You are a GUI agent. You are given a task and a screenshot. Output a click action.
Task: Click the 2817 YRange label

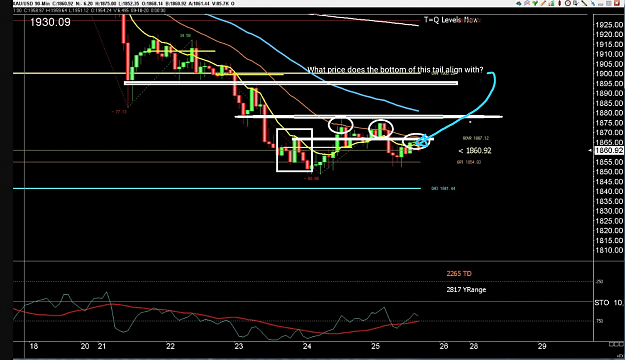tap(466, 290)
